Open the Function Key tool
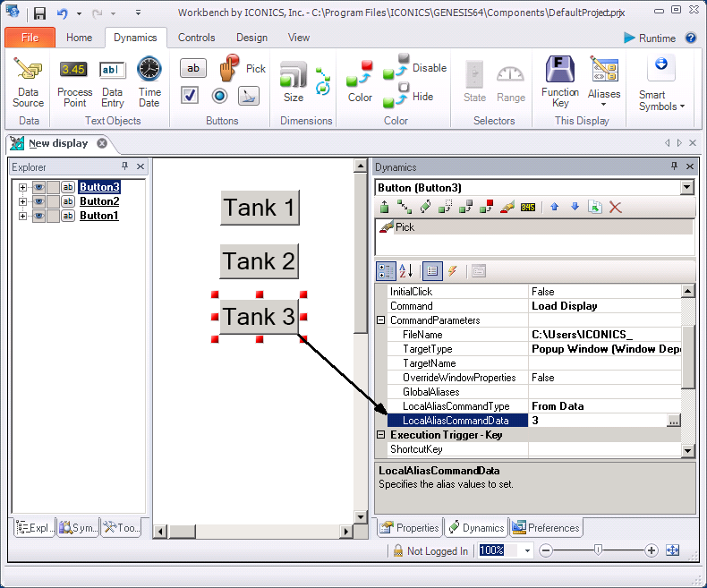The height and width of the screenshot is (588, 707). click(560, 82)
